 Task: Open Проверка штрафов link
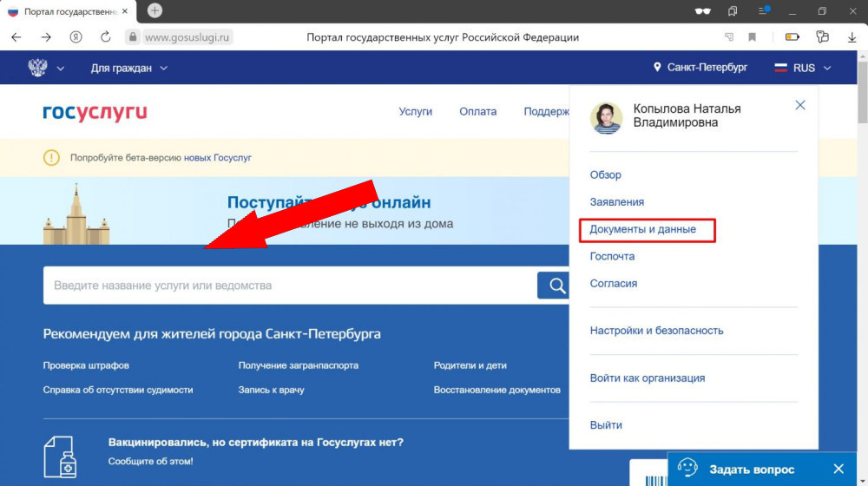(86, 365)
